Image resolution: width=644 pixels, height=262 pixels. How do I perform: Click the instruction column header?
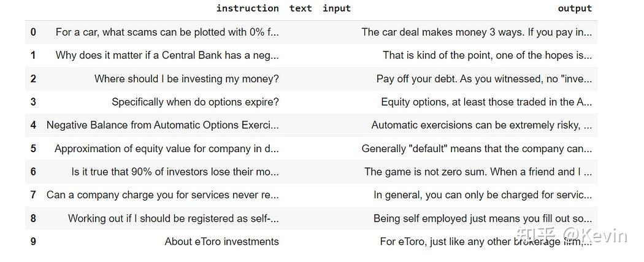[x=247, y=9]
